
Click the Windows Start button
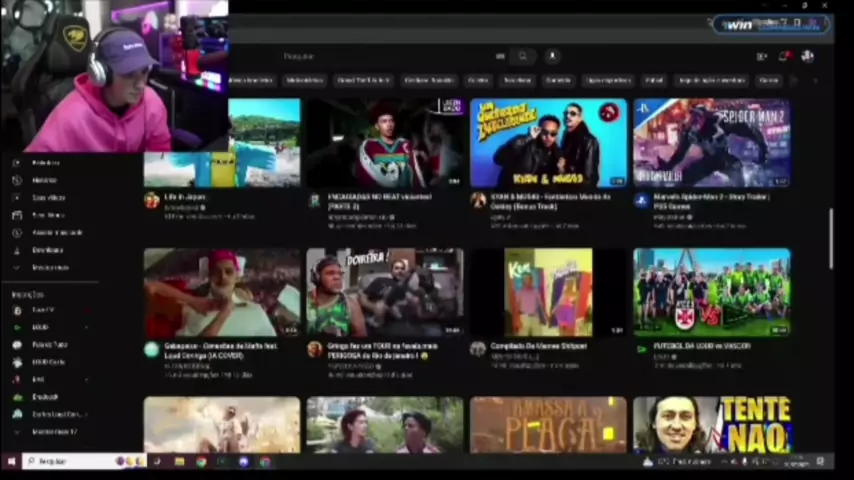point(11,462)
